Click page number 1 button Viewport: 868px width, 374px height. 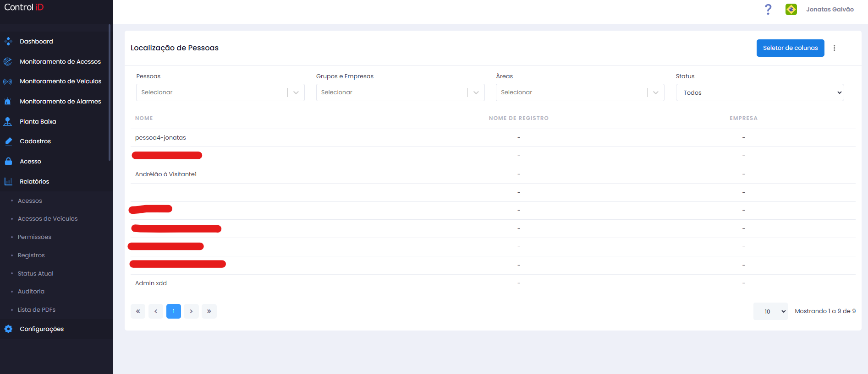(x=174, y=311)
